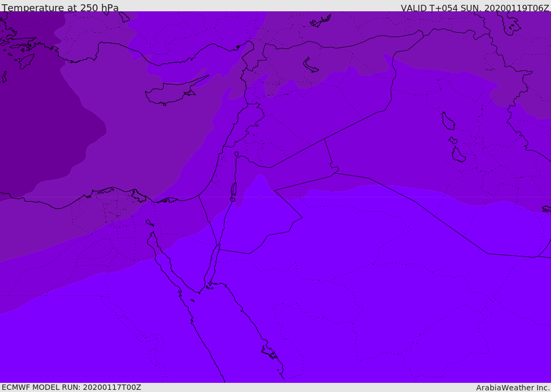Click the 'Temperature at 250 hPa' title
Screen dimensions: 551x392
pyautogui.click(x=60, y=8)
